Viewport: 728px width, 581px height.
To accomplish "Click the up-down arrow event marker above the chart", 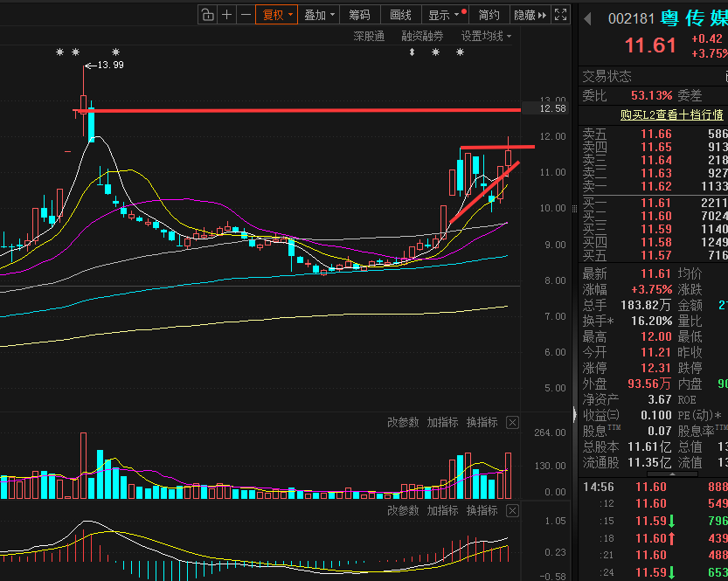I will [x=412, y=52].
